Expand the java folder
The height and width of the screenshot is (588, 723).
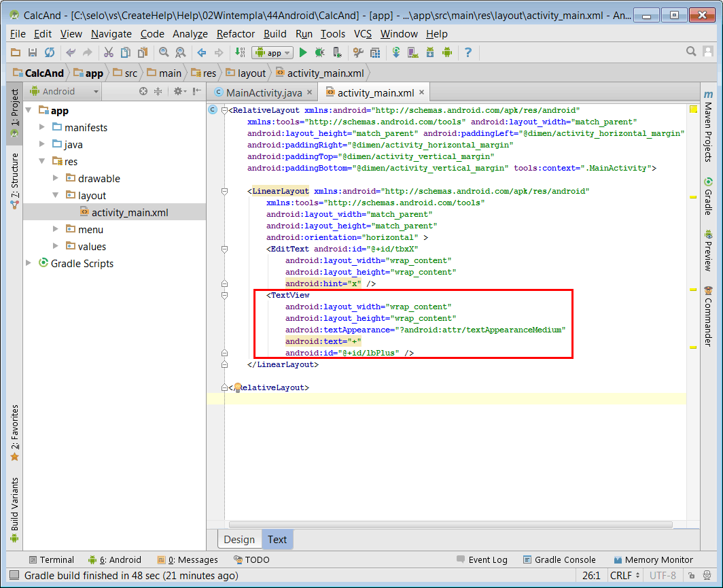click(x=42, y=144)
